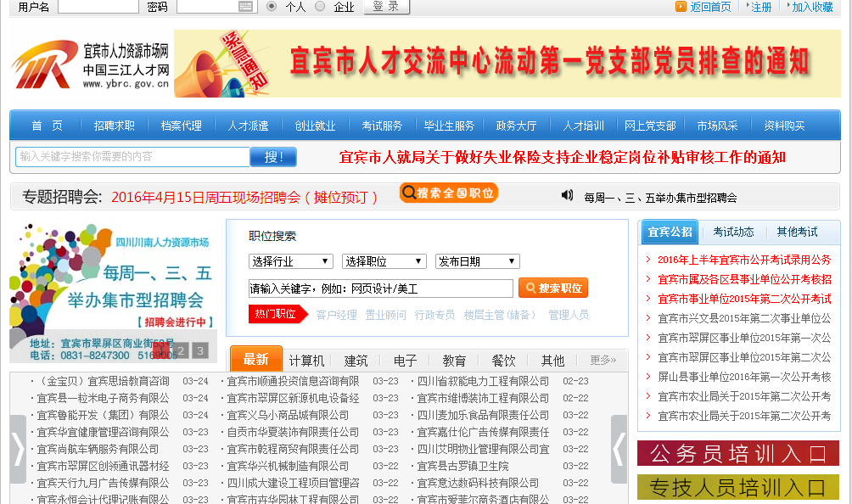Open notice 屏山县事业单位2016年第一次公开考核
Image resolution: width=852 pixels, height=504 pixels.
pyautogui.click(x=744, y=377)
